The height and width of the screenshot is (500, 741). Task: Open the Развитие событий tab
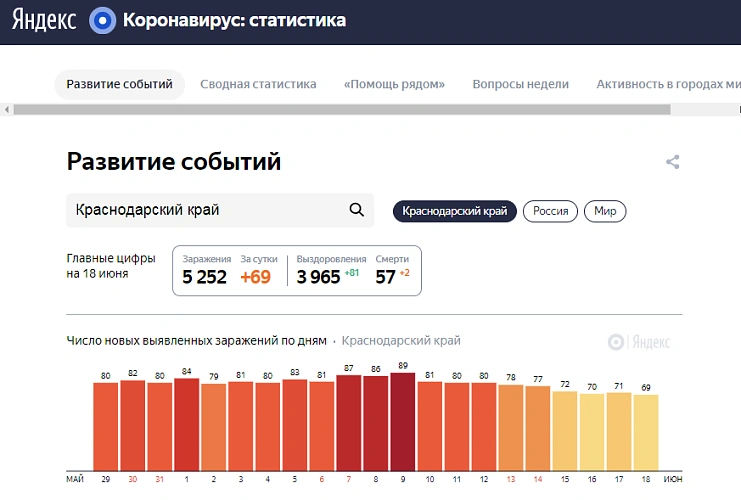pos(120,84)
